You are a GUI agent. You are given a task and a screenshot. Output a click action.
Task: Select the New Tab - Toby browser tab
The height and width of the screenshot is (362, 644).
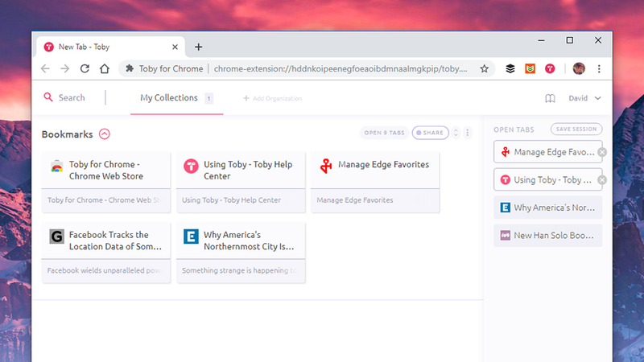click(x=110, y=47)
